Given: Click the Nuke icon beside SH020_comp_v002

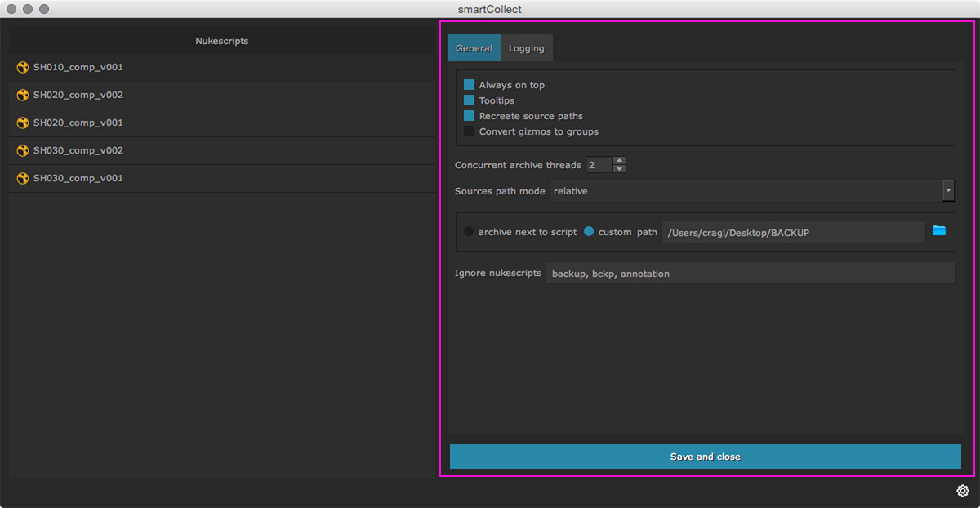Looking at the screenshot, I should click(x=23, y=96).
